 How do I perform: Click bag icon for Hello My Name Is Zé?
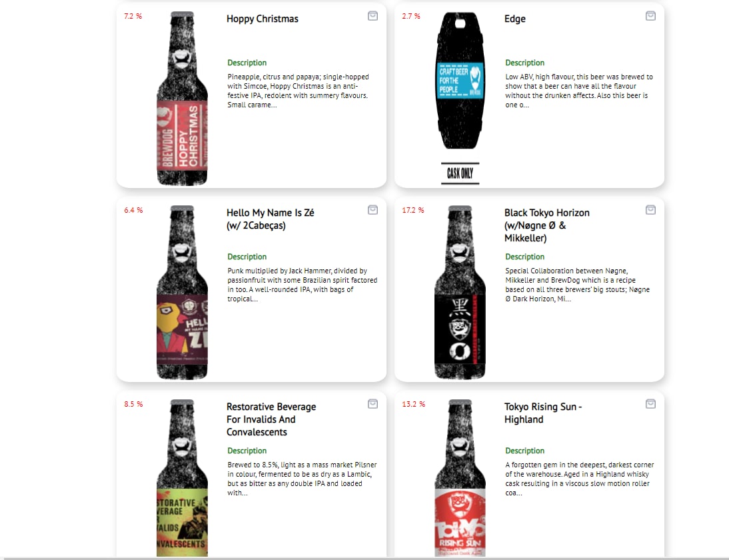pos(373,210)
